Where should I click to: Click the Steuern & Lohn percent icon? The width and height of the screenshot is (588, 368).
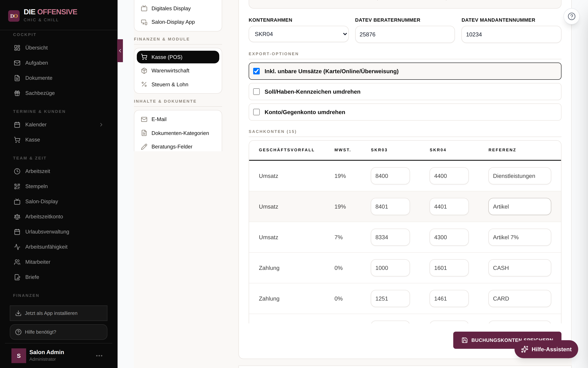click(144, 84)
